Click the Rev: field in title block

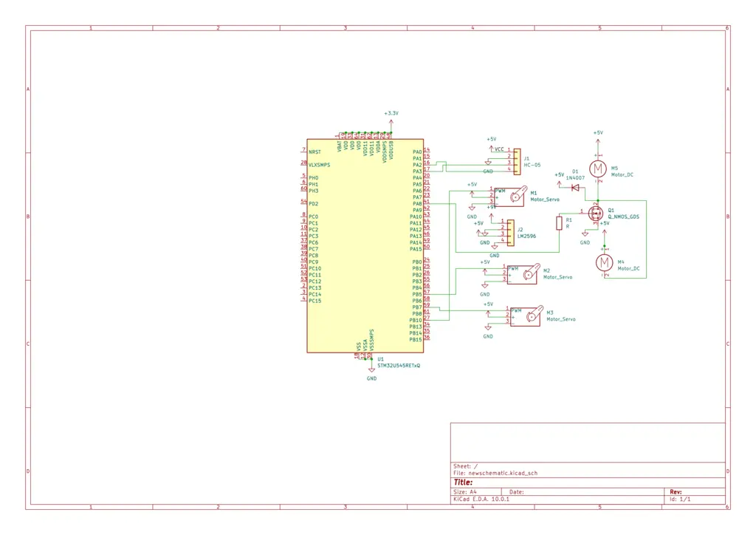click(x=676, y=492)
